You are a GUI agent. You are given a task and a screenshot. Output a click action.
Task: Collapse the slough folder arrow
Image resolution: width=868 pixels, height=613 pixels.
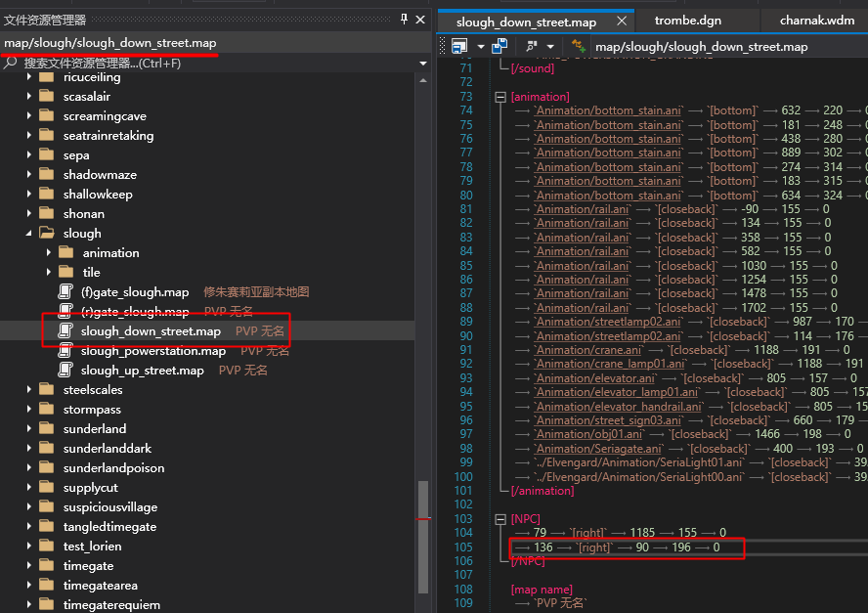(28, 234)
